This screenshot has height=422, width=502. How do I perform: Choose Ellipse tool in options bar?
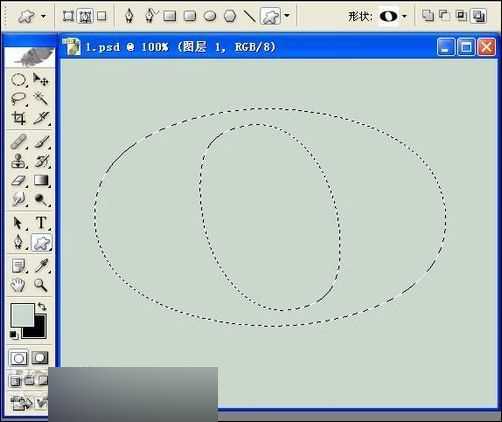(x=210, y=16)
